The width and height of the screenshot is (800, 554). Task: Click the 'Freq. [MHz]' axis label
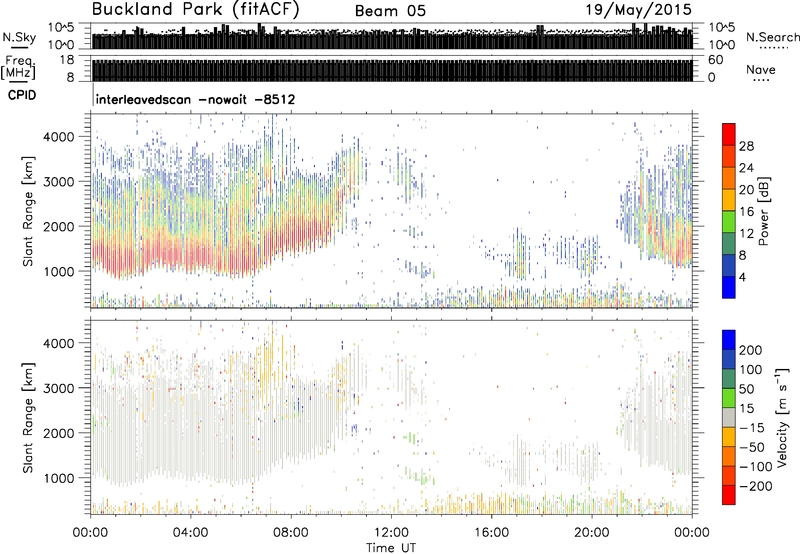click(x=18, y=67)
